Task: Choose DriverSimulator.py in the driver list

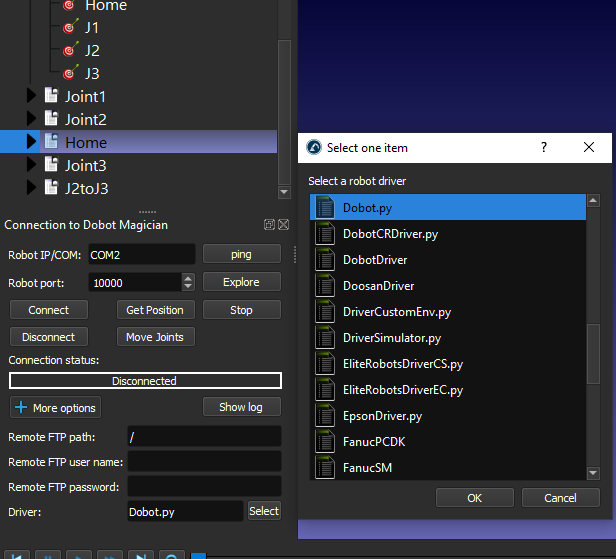Action: tap(392, 337)
